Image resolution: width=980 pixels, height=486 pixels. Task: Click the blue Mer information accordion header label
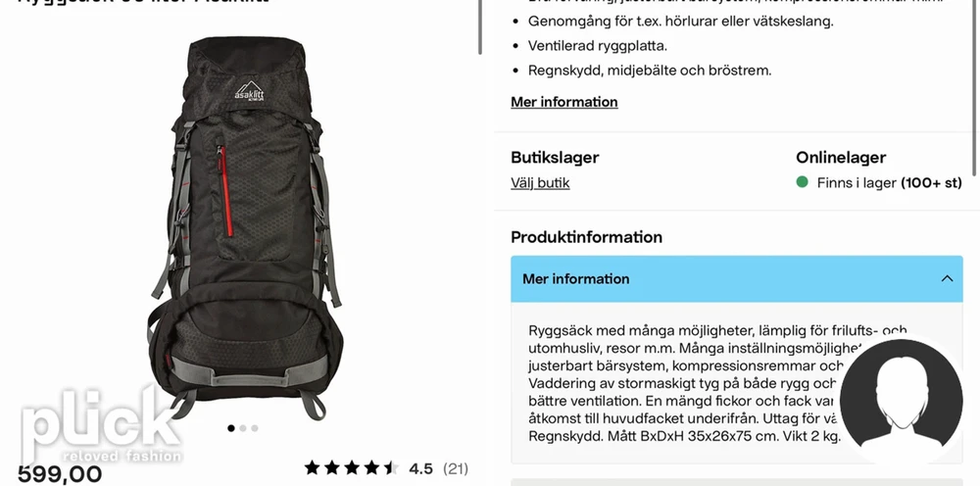pyautogui.click(x=575, y=278)
